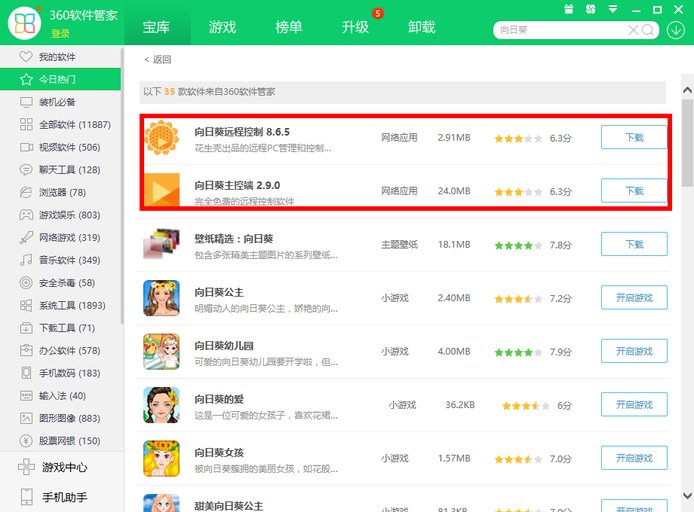Click 向日葵幼儿园 game thumbnail
This screenshot has width=694, height=512.
pyautogui.click(x=162, y=351)
